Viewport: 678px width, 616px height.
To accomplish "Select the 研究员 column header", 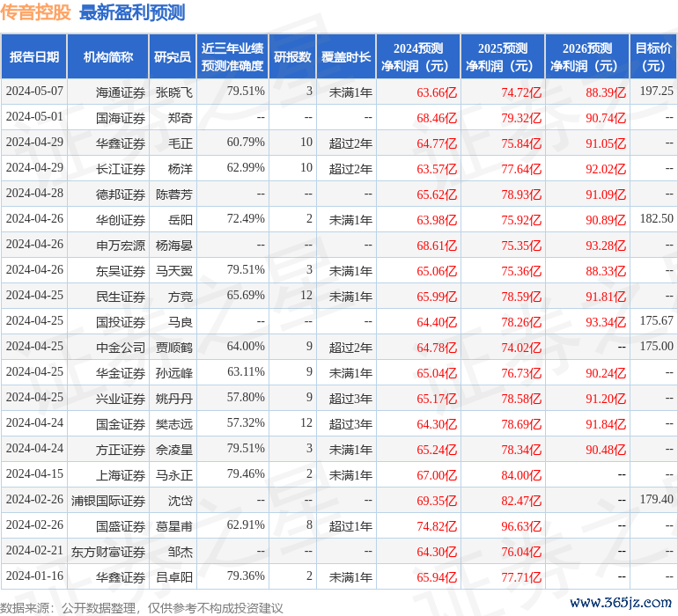I will (173, 56).
